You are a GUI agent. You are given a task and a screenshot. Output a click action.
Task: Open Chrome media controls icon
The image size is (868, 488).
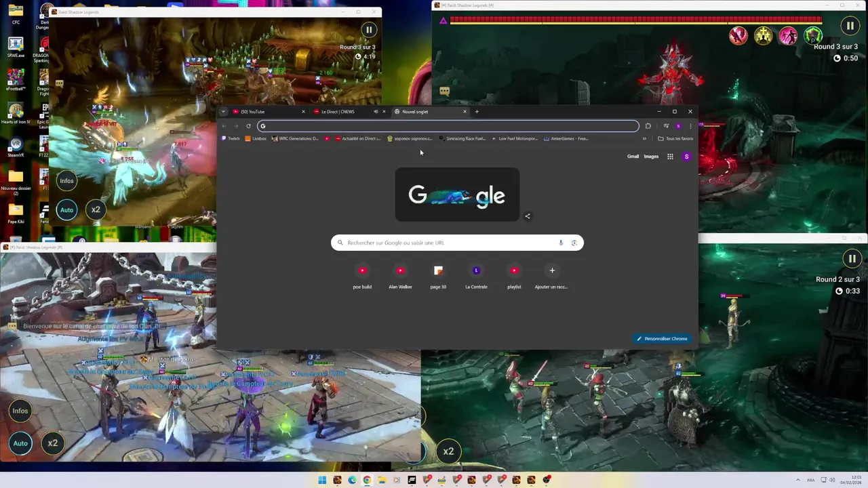666,125
